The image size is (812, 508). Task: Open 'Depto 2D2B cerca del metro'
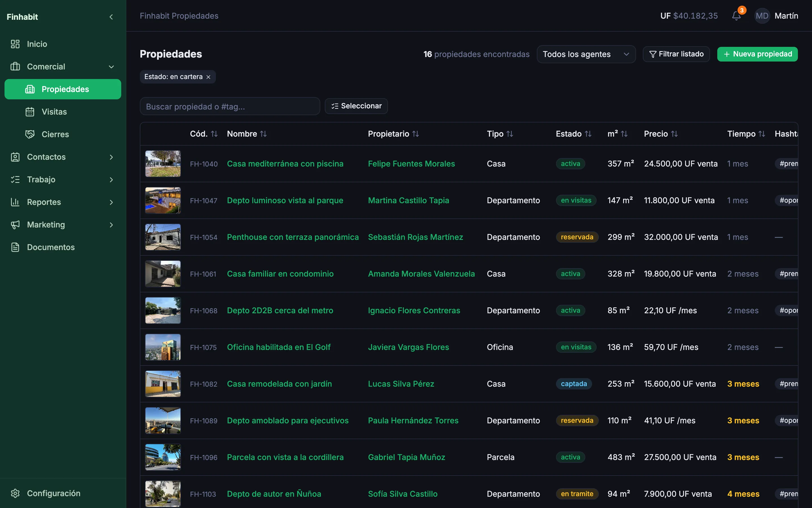click(280, 310)
